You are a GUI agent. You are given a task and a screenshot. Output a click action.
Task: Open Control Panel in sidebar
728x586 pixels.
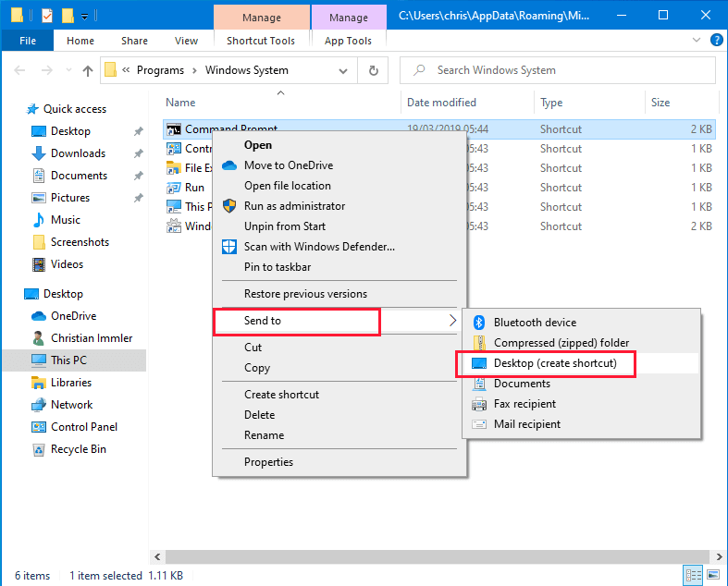(84, 427)
